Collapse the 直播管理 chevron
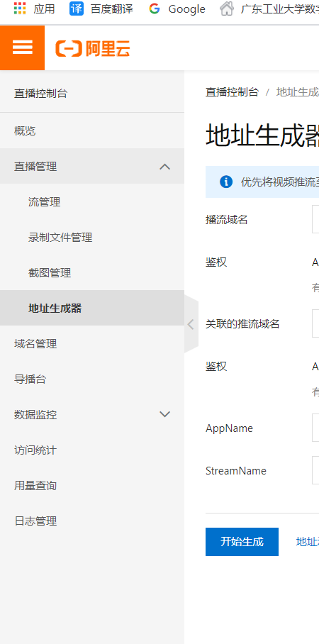The height and width of the screenshot is (644, 319). (164, 167)
